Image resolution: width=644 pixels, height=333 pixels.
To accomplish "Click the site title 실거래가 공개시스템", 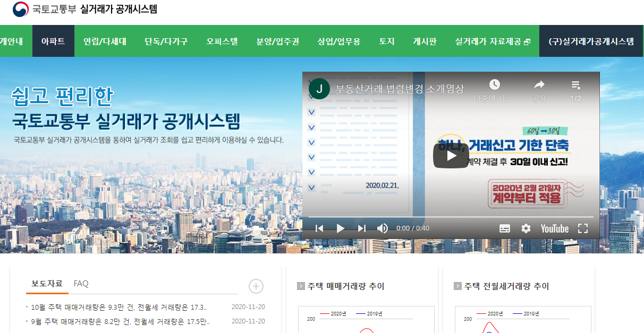I will [118, 9].
